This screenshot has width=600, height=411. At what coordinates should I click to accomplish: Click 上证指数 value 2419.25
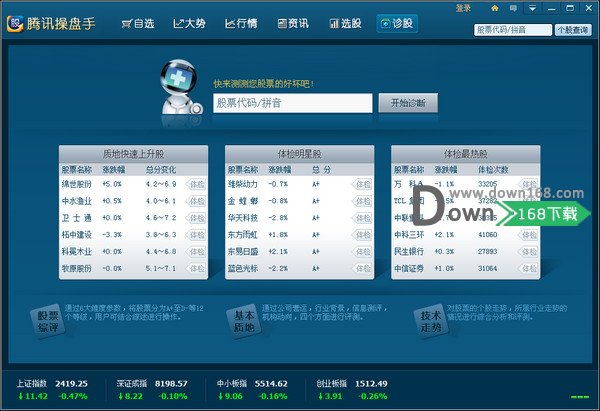click(71, 383)
